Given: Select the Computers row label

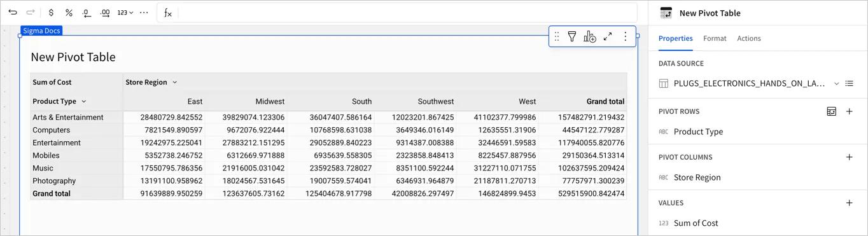Looking at the screenshot, I should pos(76,130).
